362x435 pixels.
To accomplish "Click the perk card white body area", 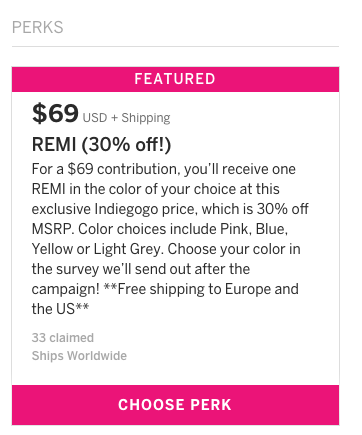I will [175, 238].
